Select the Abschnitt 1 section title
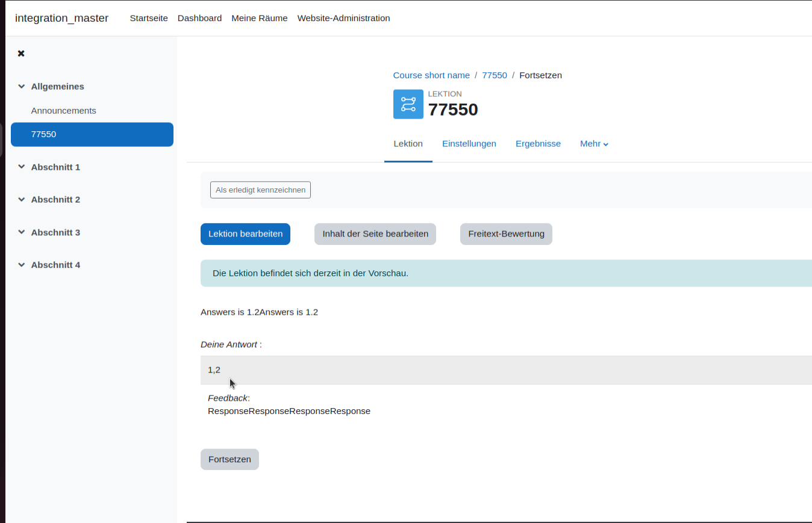 click(55, 167)
